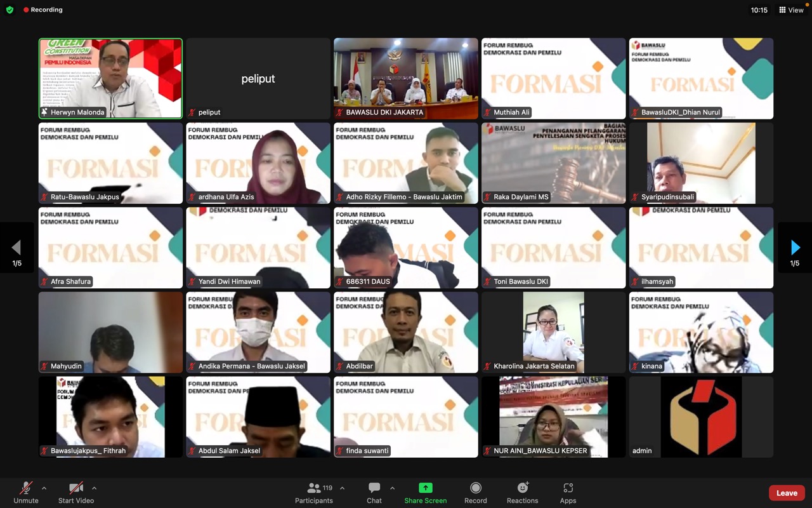Expand the arrow next to Participants
The width and height of the screenshot is (812, 508).
(x=342, y=488)
